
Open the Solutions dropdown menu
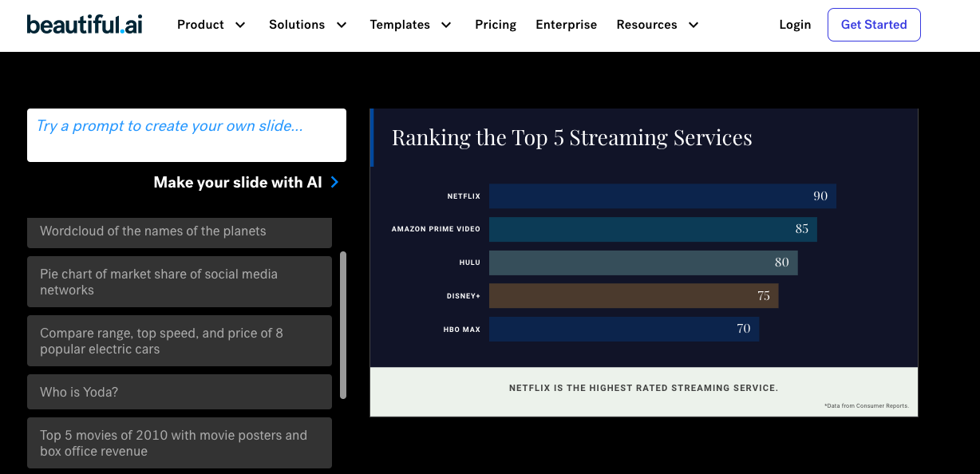308,25
